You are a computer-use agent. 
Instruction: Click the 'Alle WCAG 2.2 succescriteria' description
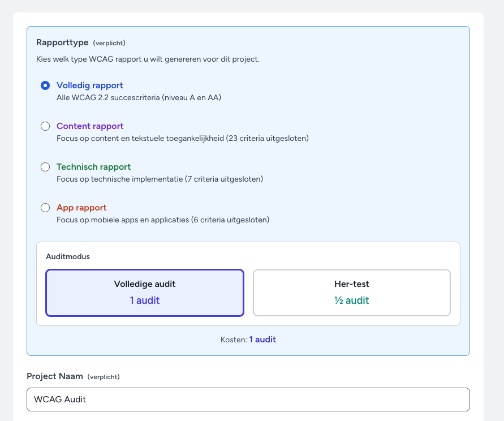coord(139,97)
